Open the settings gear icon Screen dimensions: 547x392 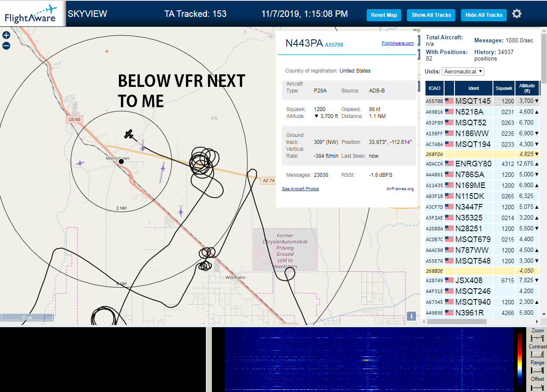516,14
